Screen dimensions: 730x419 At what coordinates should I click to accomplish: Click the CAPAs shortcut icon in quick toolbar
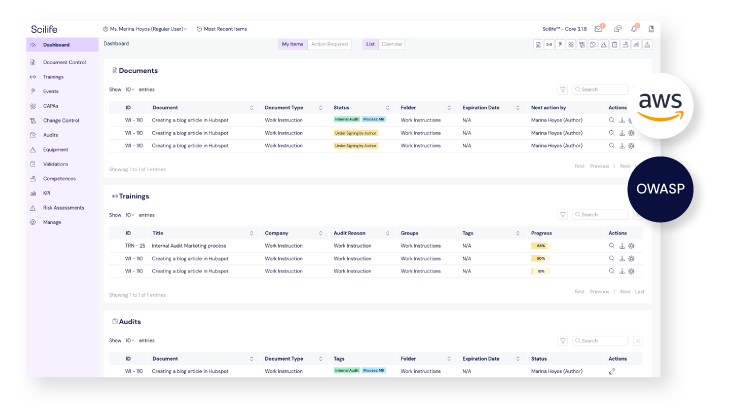[571, 45]
